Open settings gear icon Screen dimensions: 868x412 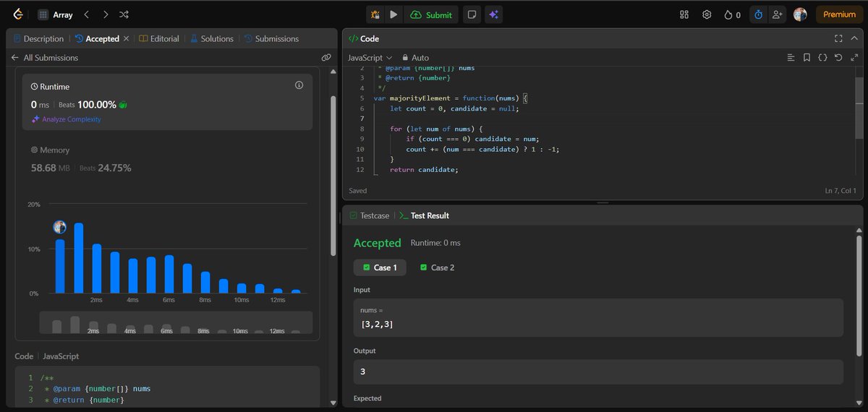pyautogui.click(x=707, y=14)
